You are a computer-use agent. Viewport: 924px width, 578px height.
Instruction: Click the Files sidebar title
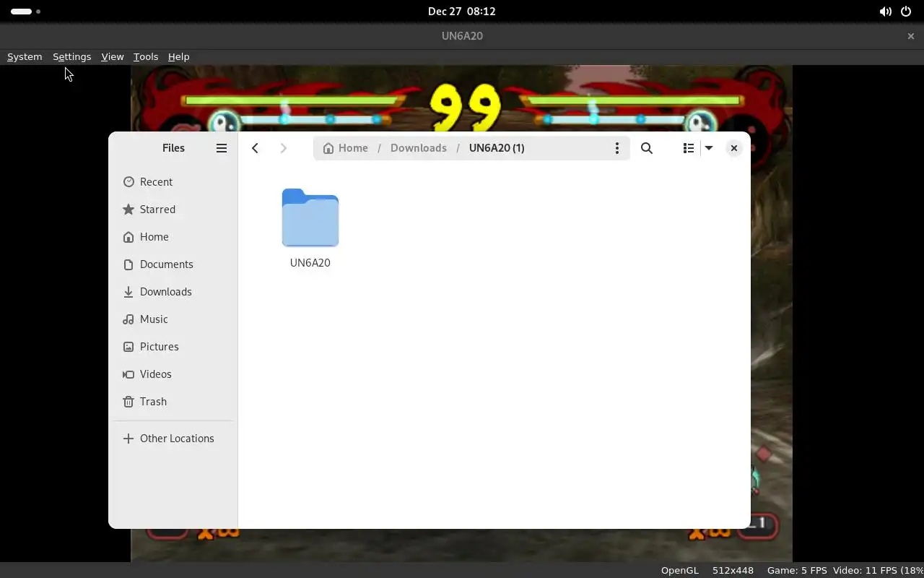173,148
